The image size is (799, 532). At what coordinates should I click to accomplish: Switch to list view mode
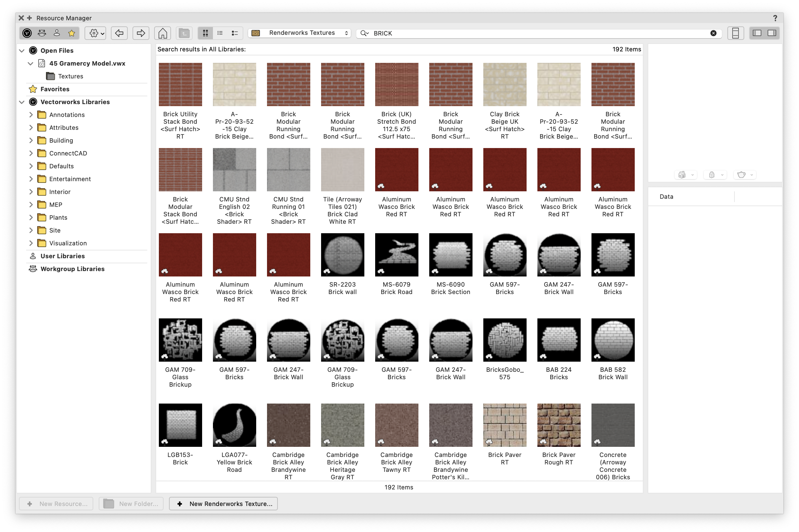220,33
